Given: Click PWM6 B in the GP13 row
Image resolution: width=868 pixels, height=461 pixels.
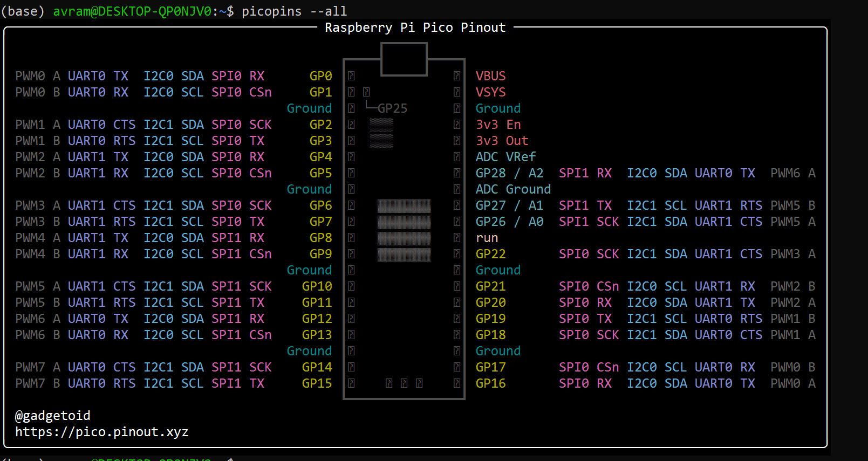Looking at the screenshot, I should (x=38, y=335).
